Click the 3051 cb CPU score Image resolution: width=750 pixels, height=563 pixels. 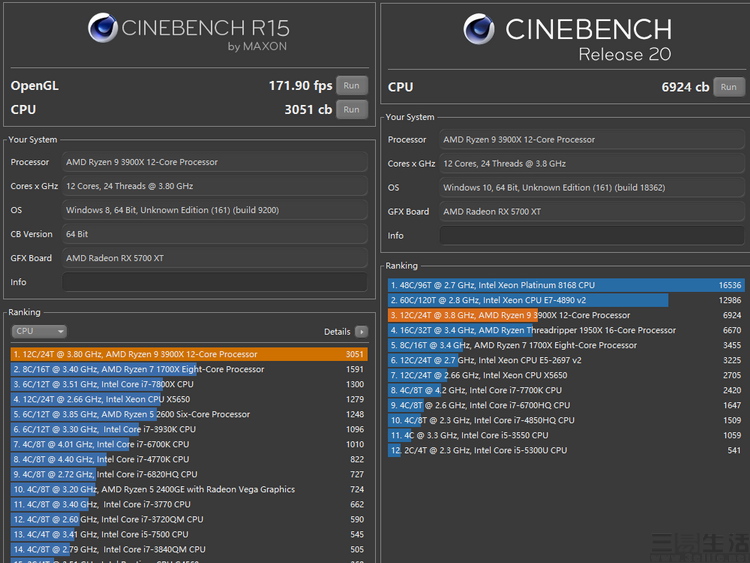(308, 110)
